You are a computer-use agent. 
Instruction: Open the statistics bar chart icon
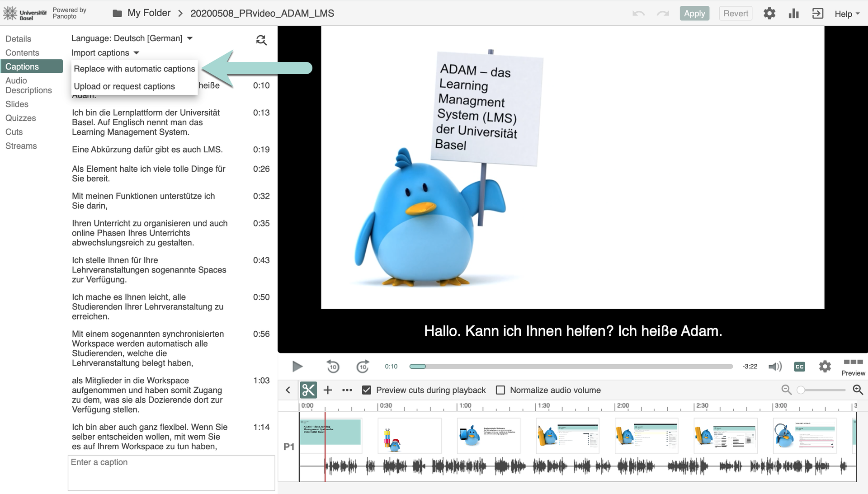pyautogui.click(x=793, y=14)
